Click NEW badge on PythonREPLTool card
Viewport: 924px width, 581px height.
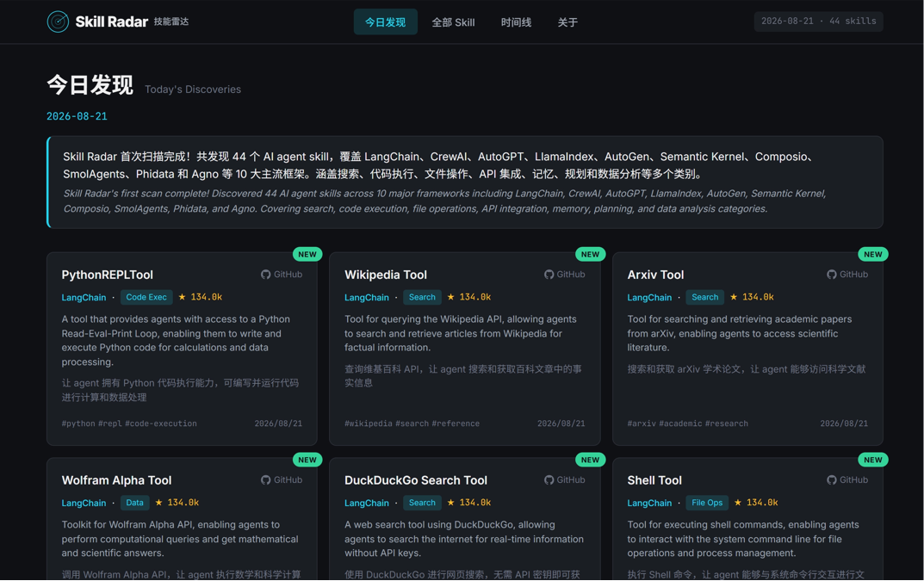307,255
